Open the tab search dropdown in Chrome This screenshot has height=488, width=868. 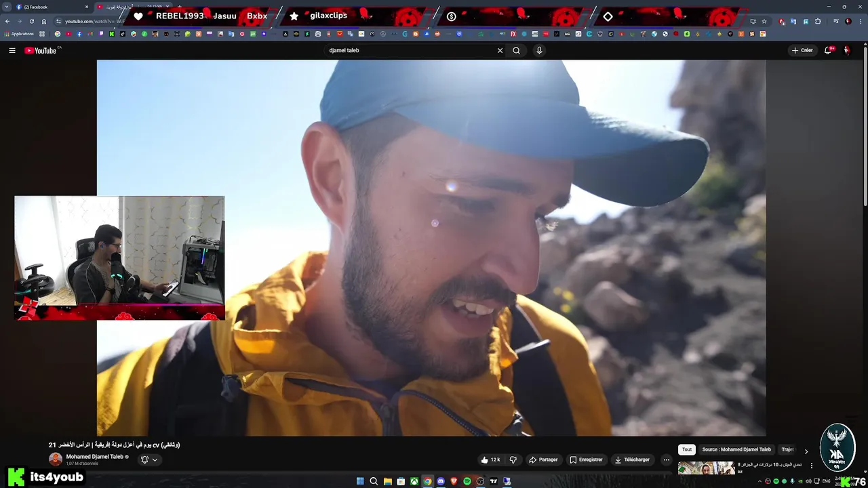[x=6, y=7]
